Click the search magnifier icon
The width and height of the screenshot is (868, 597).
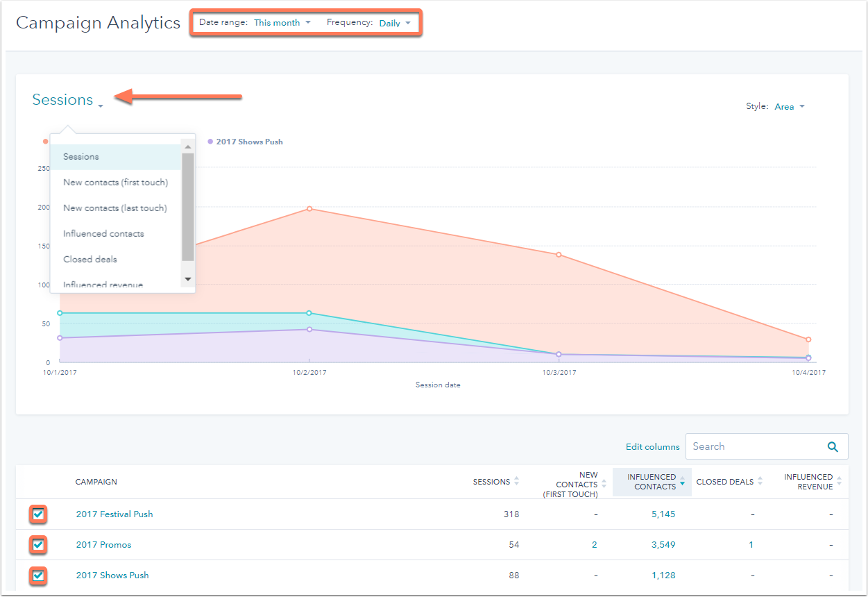[833, 447]
